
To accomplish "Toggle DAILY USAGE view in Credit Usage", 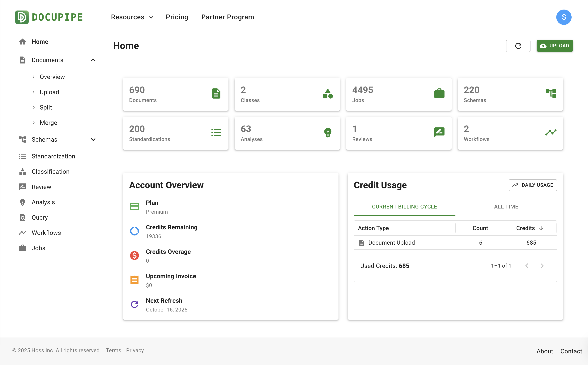I will (533, 185).
